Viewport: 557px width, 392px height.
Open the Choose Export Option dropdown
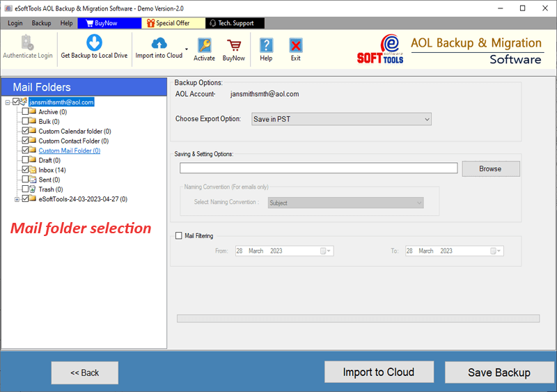tap(341, 119)
